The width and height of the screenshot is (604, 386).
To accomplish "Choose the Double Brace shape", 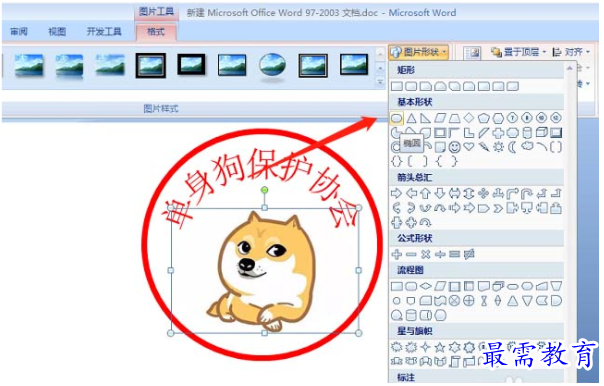I will tap(397, 161).
